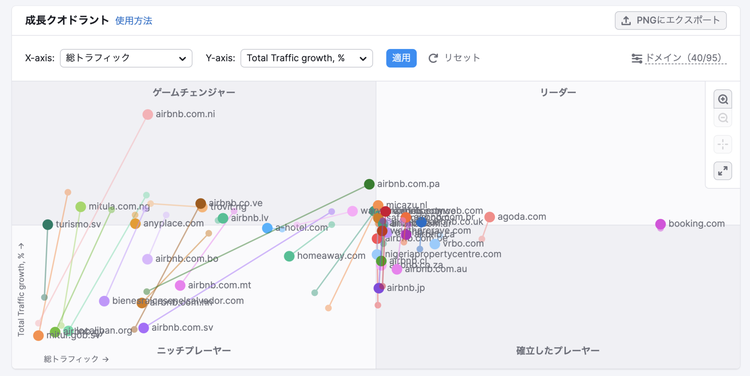The width and height of the screenshot is (750, 376).
Task: Click the 成長クオドラント heading
Action: 67,20
